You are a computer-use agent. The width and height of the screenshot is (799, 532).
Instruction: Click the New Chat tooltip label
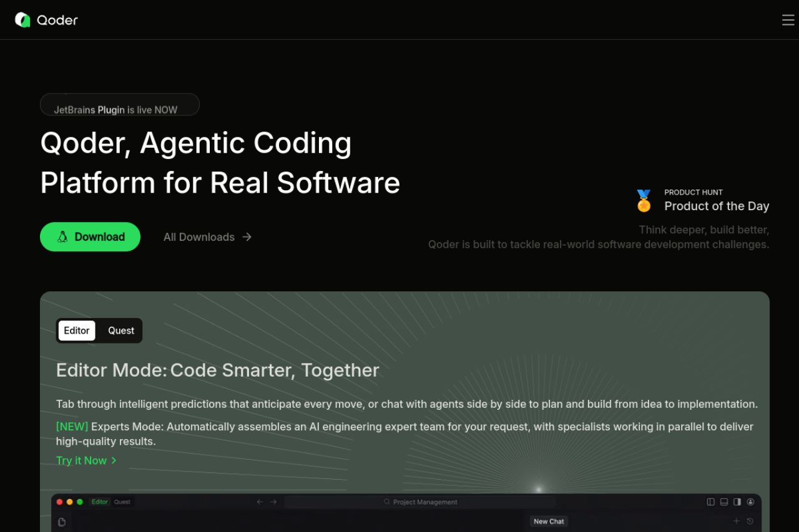[549, 521]
